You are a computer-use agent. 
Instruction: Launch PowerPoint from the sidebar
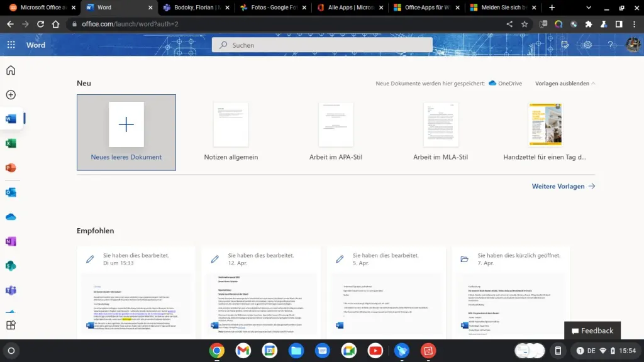(11, 168)
